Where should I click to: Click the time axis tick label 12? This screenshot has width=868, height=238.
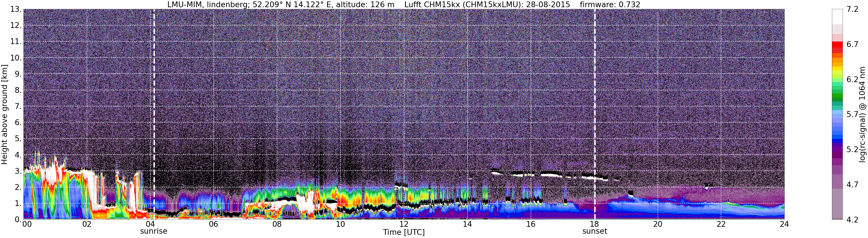404,224
